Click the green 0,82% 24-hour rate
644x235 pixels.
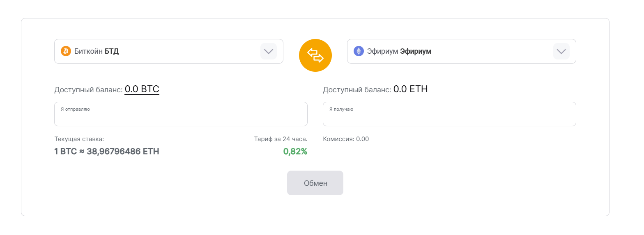[x=295, y=151]
